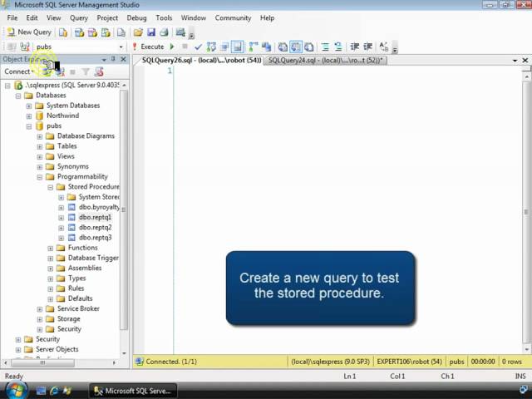
Task: Click the Object Explorer horizontal scrollbar thumb
Action: 42,362
